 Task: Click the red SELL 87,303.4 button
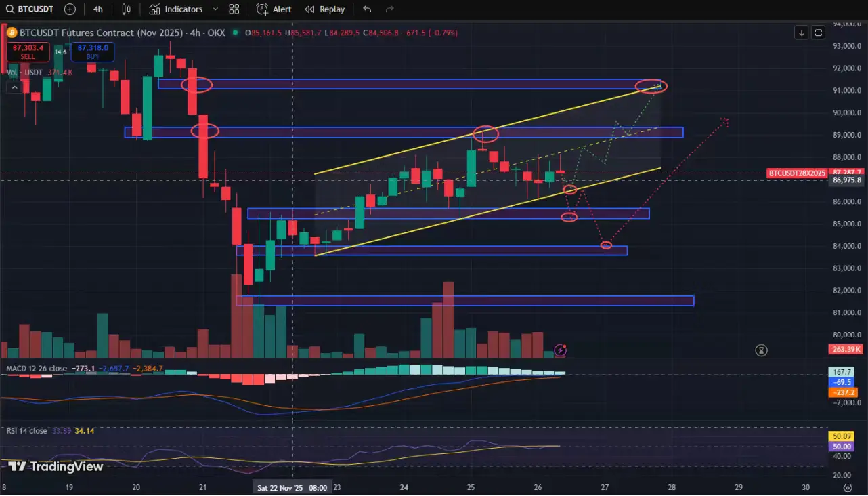point(27,51)
